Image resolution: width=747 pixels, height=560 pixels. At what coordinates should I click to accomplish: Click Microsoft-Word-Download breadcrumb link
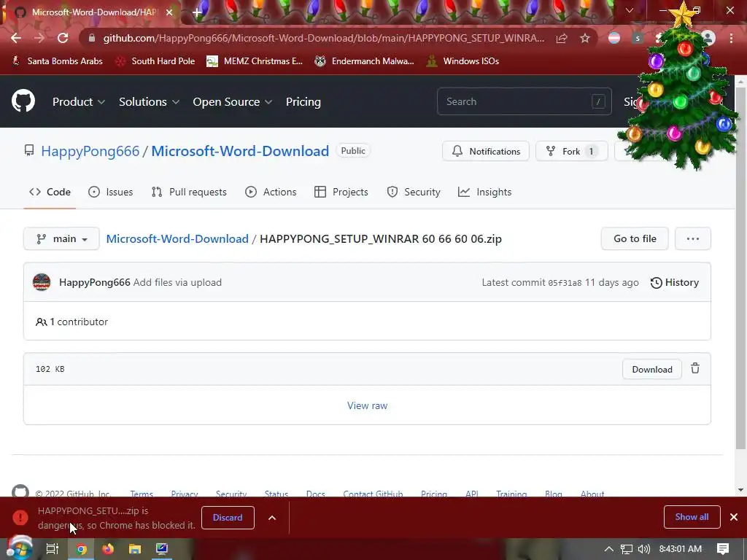click(x=177, y=238)
